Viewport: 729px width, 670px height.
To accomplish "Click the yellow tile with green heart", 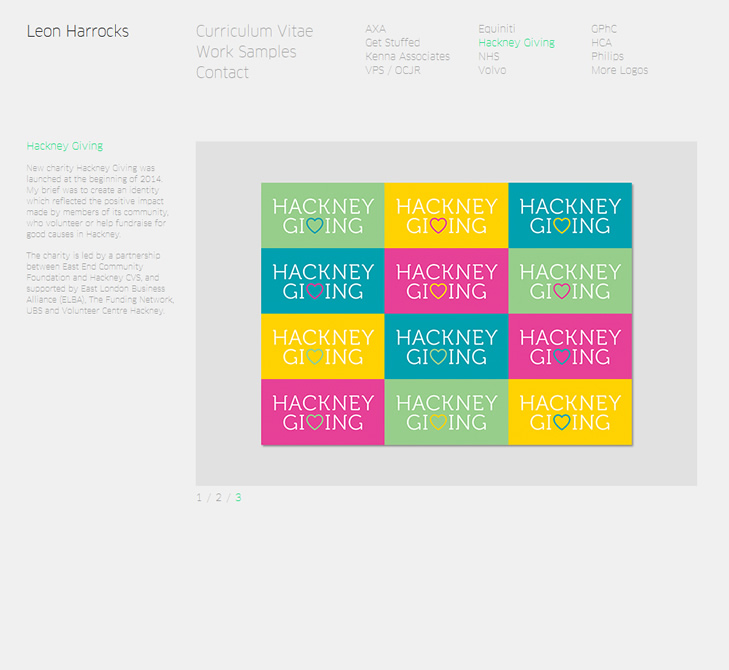I will 323,346.
